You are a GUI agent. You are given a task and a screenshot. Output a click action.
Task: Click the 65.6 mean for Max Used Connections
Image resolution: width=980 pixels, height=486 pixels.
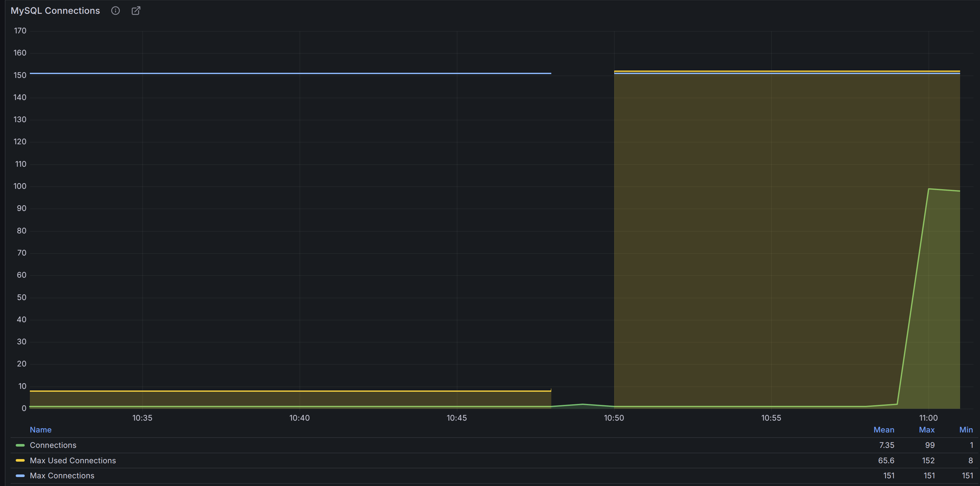pyautogui.click(x=886, y=460)
